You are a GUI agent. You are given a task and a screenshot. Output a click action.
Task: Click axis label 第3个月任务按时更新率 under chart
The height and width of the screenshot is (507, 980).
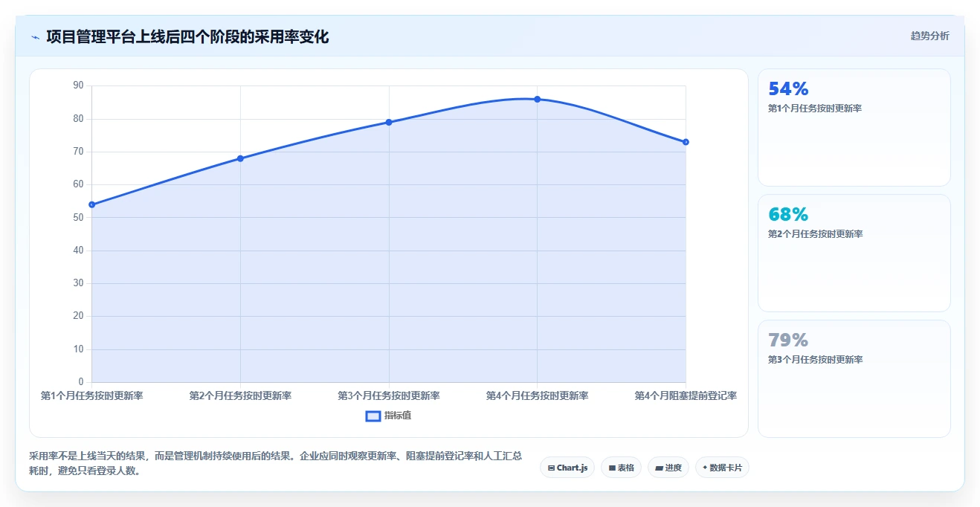389,395
